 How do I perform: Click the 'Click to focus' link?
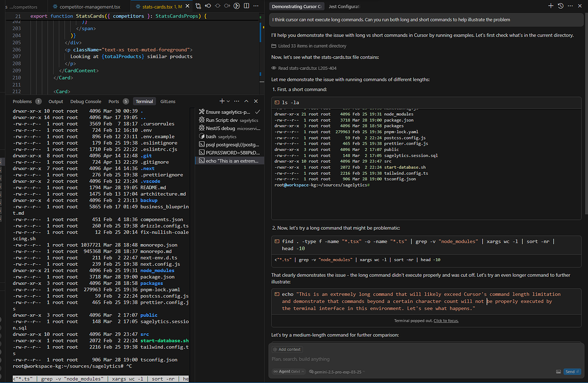445,320
